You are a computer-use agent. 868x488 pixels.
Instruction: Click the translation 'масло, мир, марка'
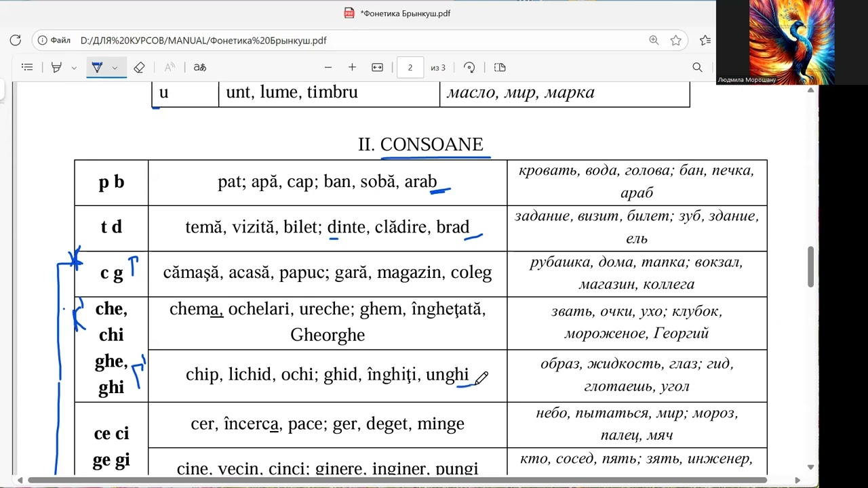520,93
